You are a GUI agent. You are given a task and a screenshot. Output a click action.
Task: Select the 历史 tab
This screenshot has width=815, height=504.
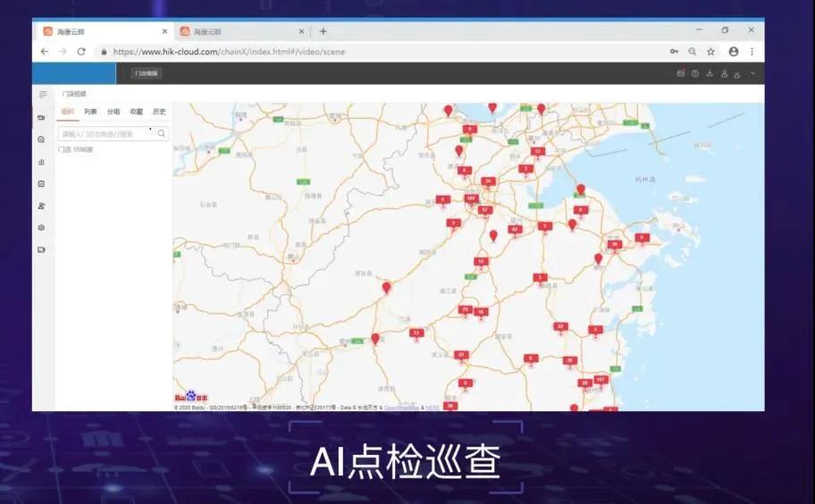click(159, 112)
